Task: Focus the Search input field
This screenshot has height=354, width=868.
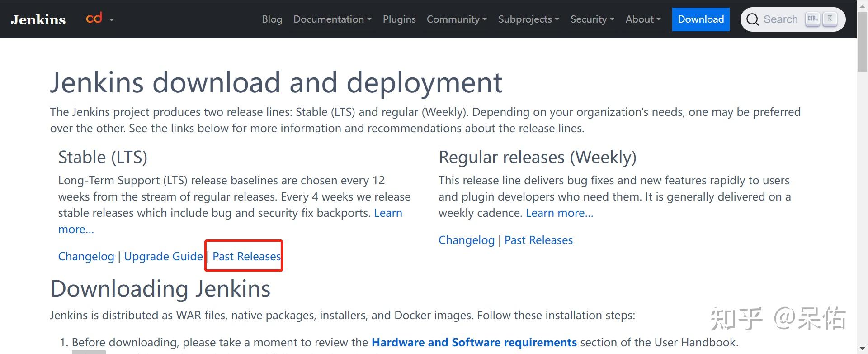Action: (781, 19)
